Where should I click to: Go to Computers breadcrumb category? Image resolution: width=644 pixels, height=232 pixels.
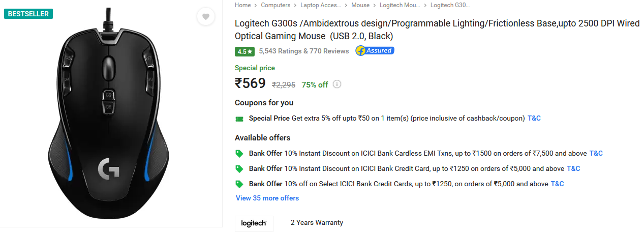pyautogui.click(x=275, y=5)
